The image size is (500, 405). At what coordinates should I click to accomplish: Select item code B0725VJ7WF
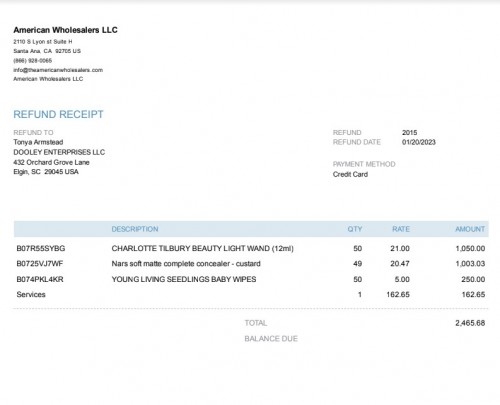(40, 264)
